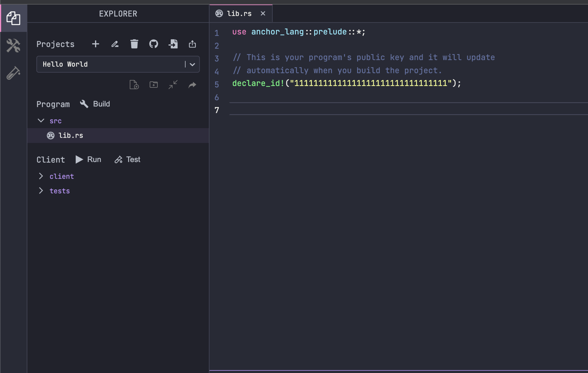Click the Program section label
This screenshot has height=373, width=588.
coord(53,104)
